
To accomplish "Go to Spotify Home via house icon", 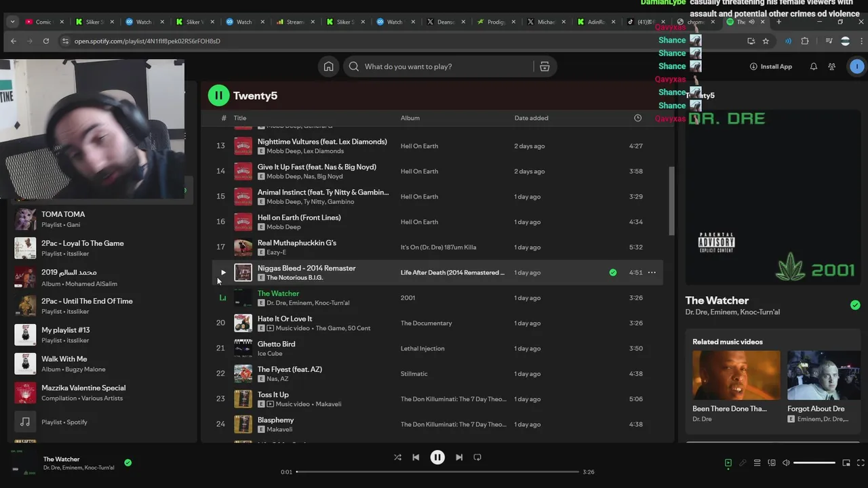I will tap(328, 66).
